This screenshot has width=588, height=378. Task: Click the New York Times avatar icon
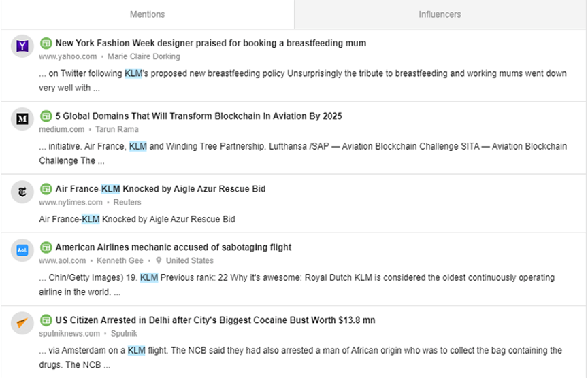[x=22, y=192]
